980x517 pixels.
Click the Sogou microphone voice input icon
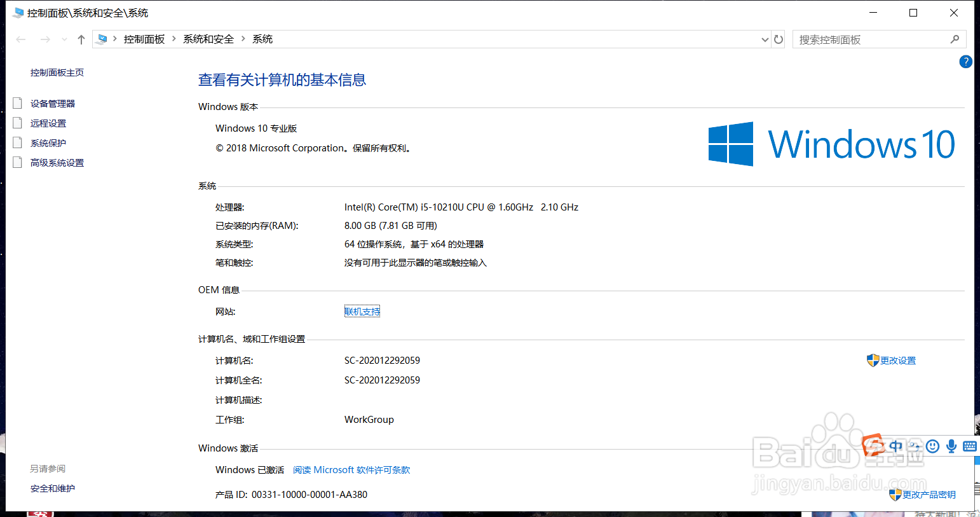951,446
